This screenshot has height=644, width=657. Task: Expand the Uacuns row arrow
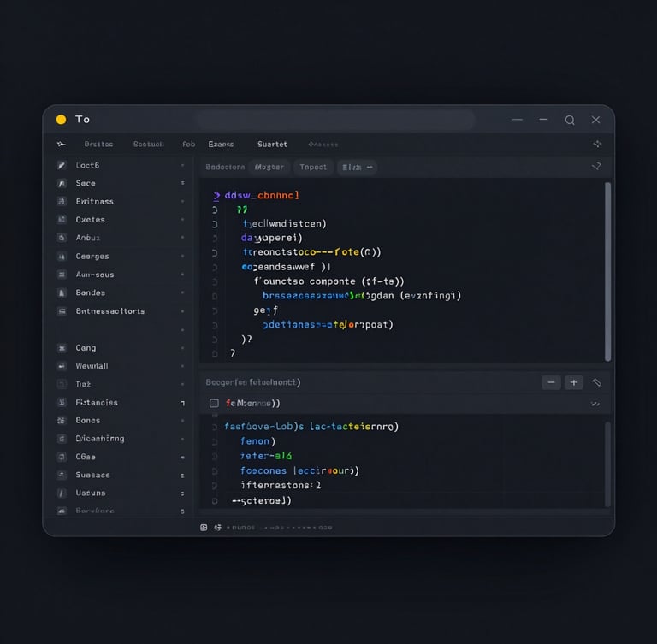(182, 493)
